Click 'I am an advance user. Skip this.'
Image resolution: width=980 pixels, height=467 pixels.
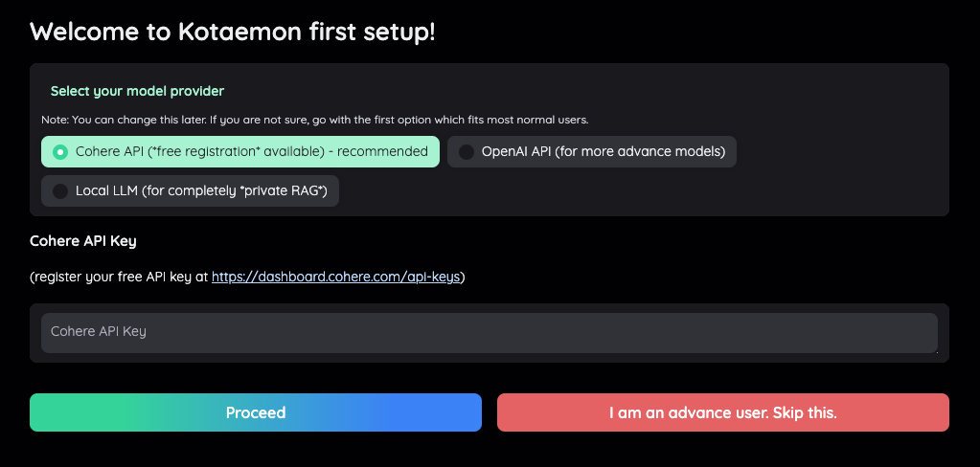[x=723, y=412]
